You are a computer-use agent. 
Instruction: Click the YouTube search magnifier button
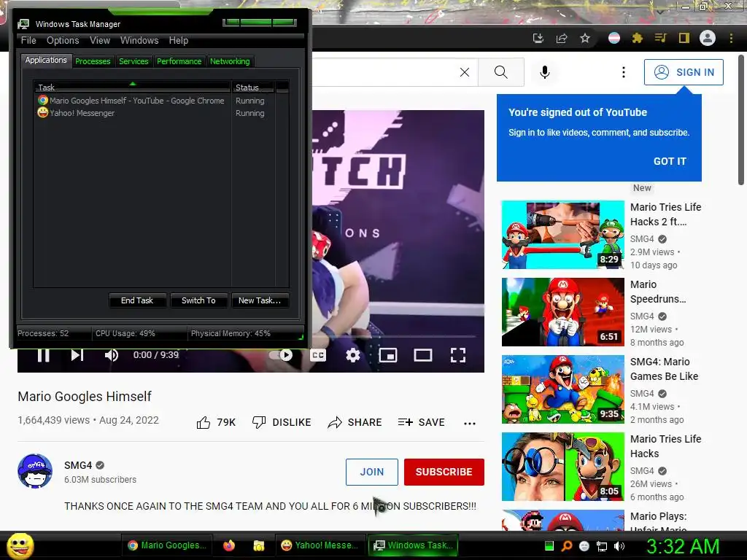tap(500, 72)
